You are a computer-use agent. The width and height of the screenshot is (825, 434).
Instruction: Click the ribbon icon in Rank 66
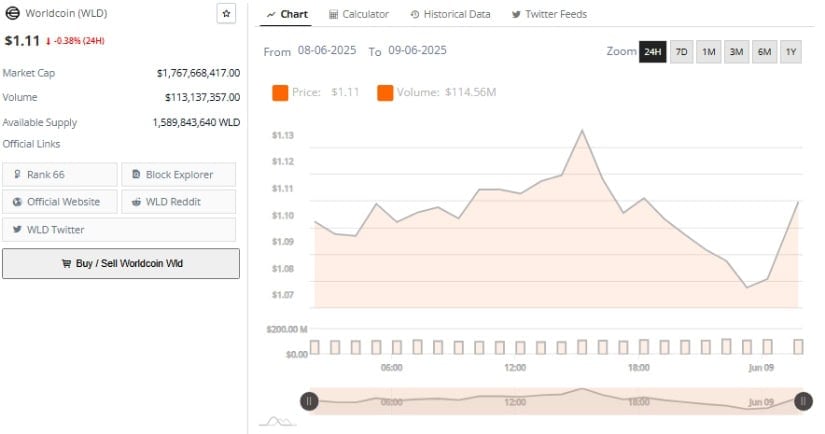(x=17, y=174)
